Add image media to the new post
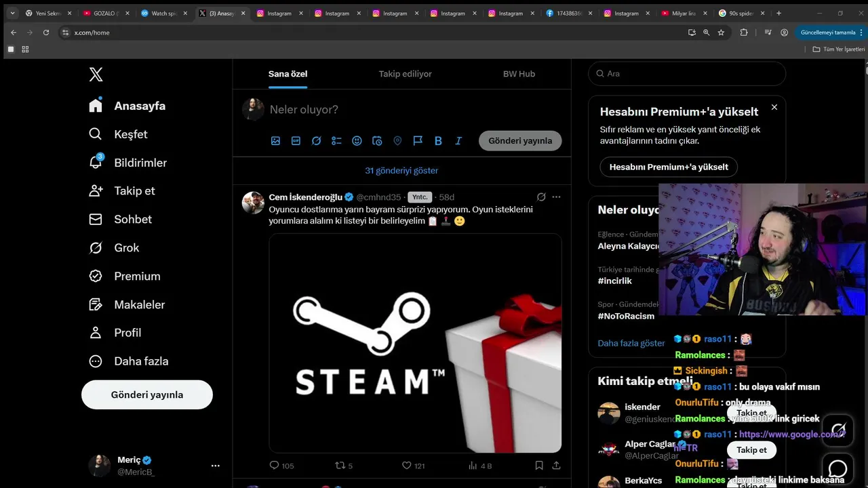Screen dimensions: 868x488 coord(275,141)
